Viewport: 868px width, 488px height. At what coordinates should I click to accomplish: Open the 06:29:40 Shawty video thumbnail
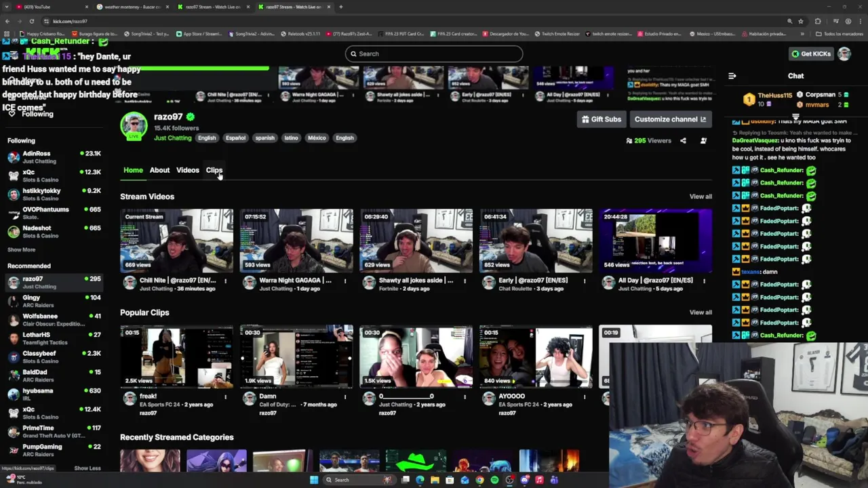coord(416,240)
